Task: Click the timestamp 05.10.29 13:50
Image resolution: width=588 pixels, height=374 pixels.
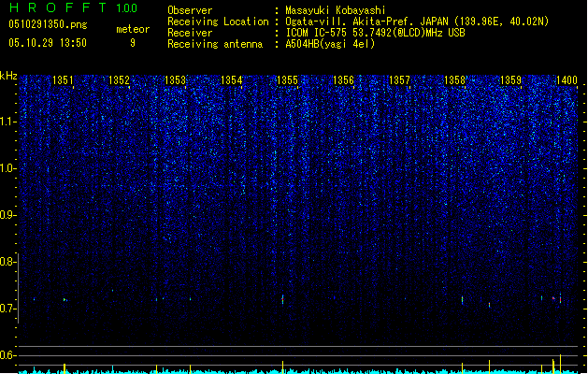Action: [48, 43]
